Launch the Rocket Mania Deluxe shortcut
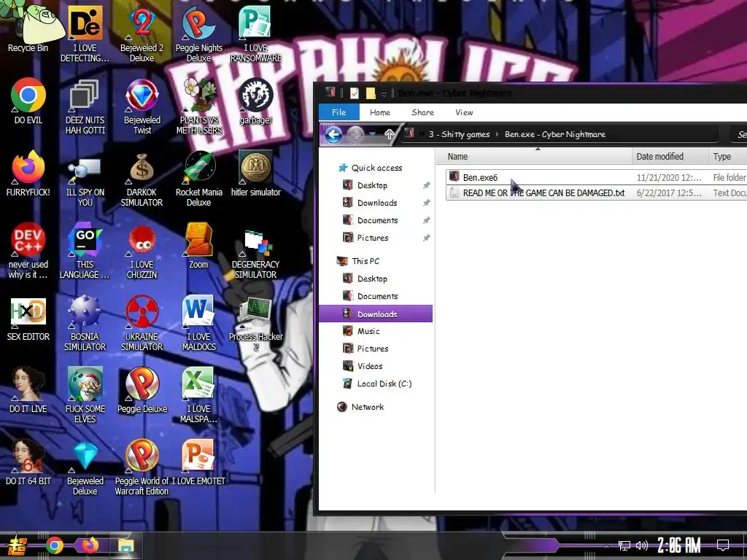 pos(198,178)
